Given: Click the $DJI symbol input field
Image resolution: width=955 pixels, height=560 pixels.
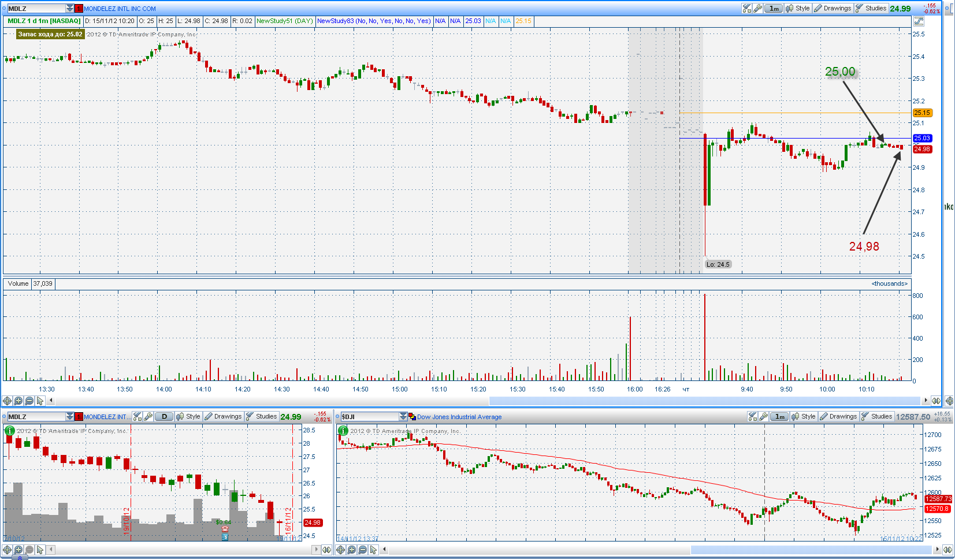Looking at the screenshot, I should (x=370, y=416).
